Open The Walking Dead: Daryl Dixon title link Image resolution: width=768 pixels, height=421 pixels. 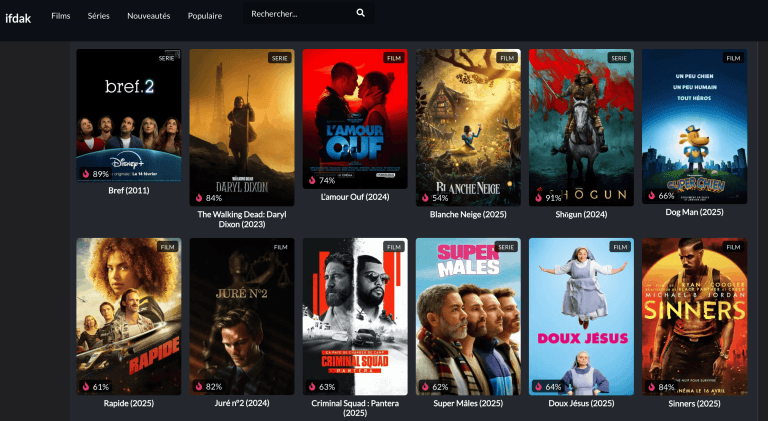point(242,219)
